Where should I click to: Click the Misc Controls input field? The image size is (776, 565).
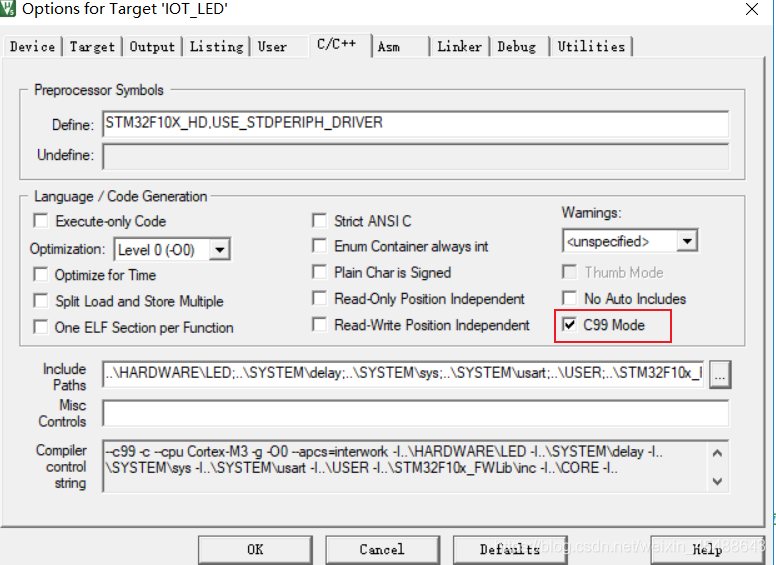pyautogui.click(x=415, y=413)
